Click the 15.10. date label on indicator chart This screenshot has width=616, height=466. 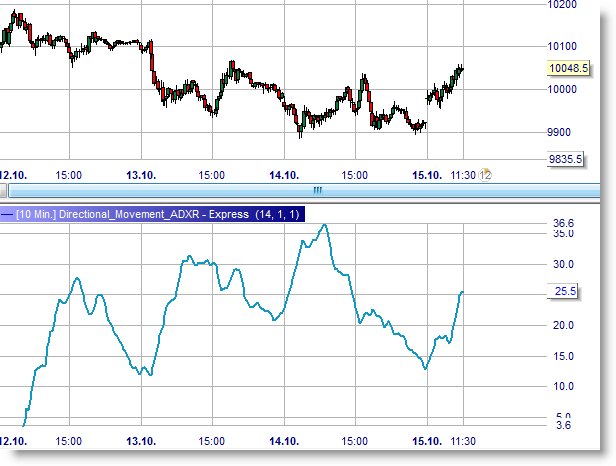pyautogui.click(x=427, y=441)
